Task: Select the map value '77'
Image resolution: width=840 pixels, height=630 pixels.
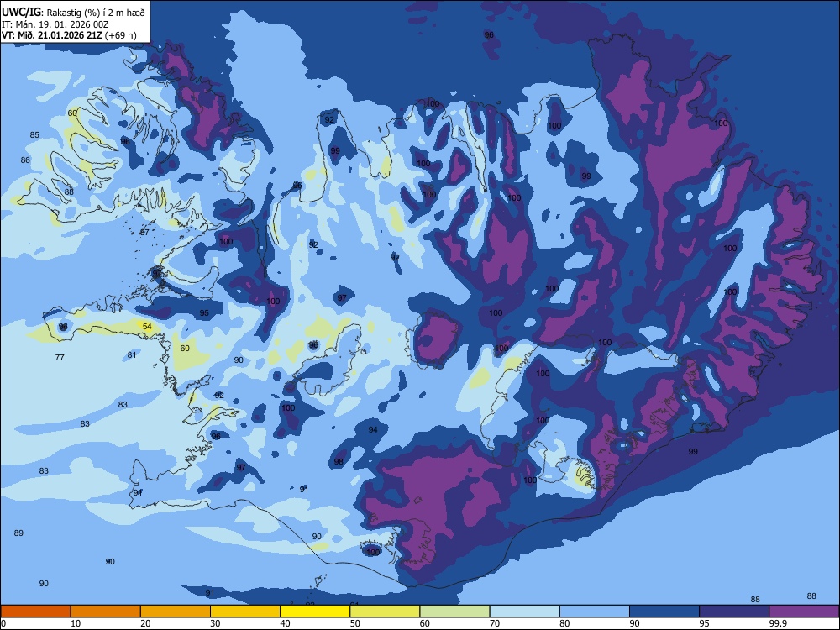Action: click(60, 357)
